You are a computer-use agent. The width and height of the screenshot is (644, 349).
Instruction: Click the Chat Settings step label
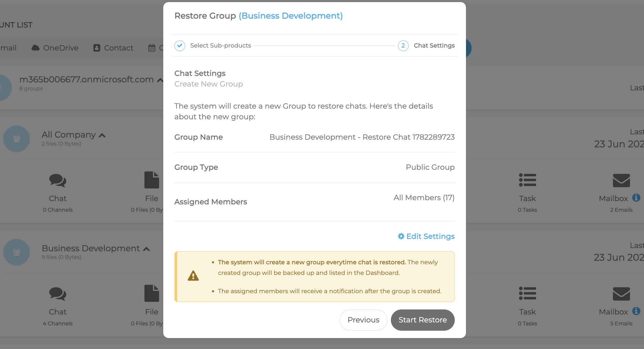pos(434,45)
